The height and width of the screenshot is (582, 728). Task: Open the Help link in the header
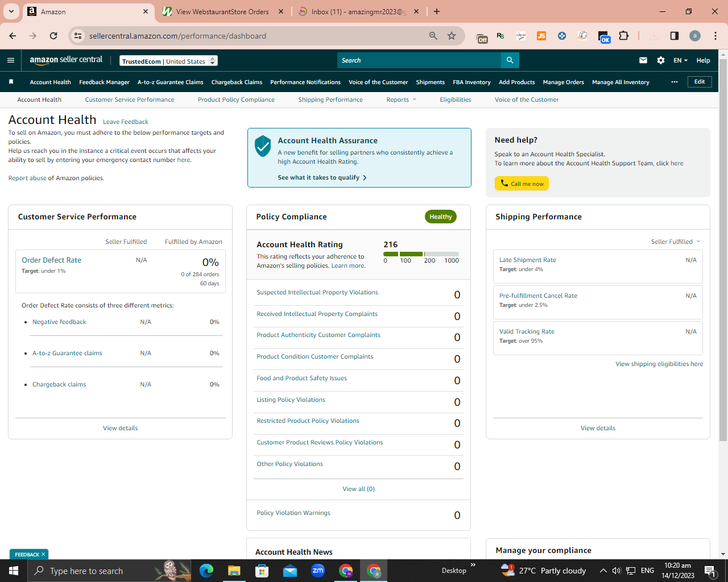703,60
